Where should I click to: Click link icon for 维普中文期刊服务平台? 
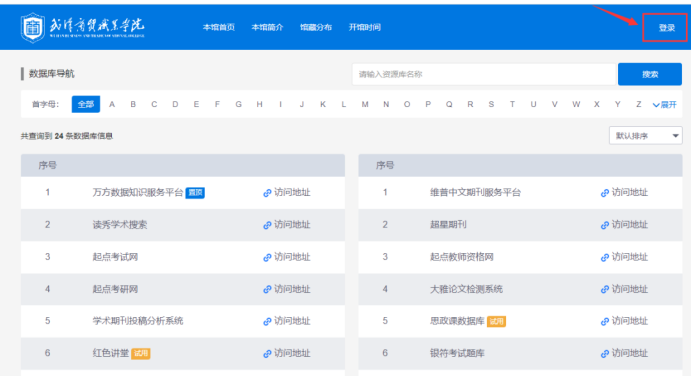(605, 193)
